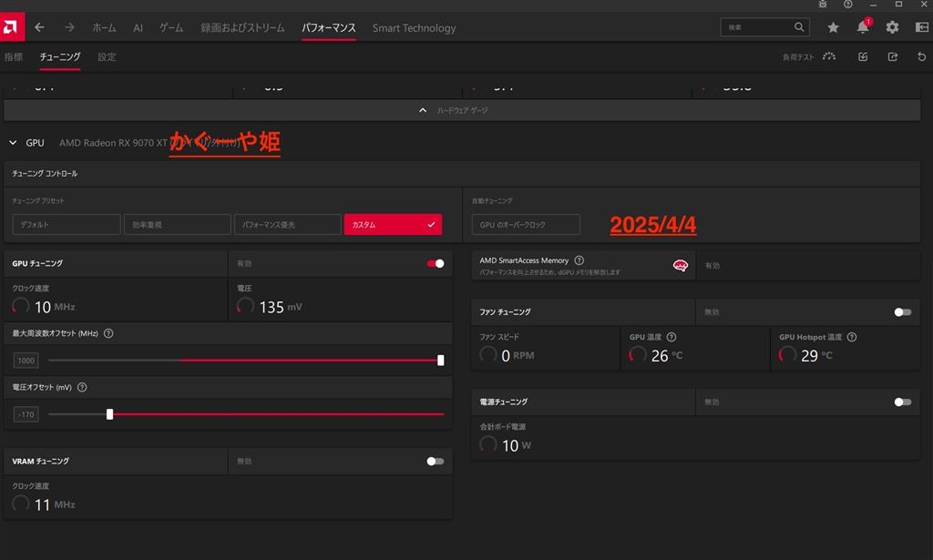Screen dimensions: 933x560
Task: Show help for AMD SmartAccess Memory
Action: [579, 260]
